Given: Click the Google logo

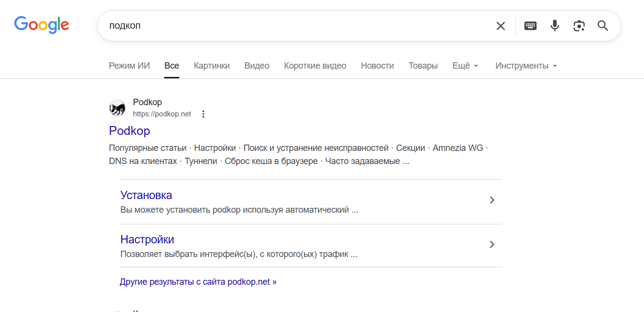Looking at the screenshot, I should tap(41, 24).
